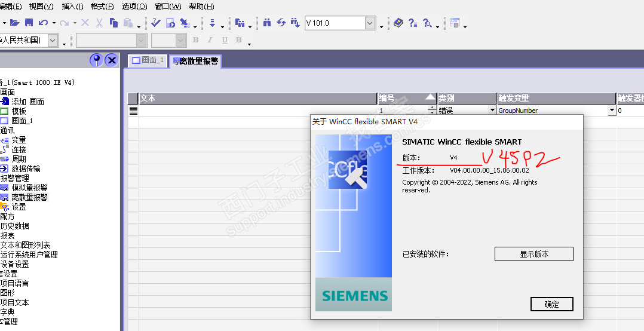
Task: Open 模拟量报警 in tree
Action: (29, 188)
